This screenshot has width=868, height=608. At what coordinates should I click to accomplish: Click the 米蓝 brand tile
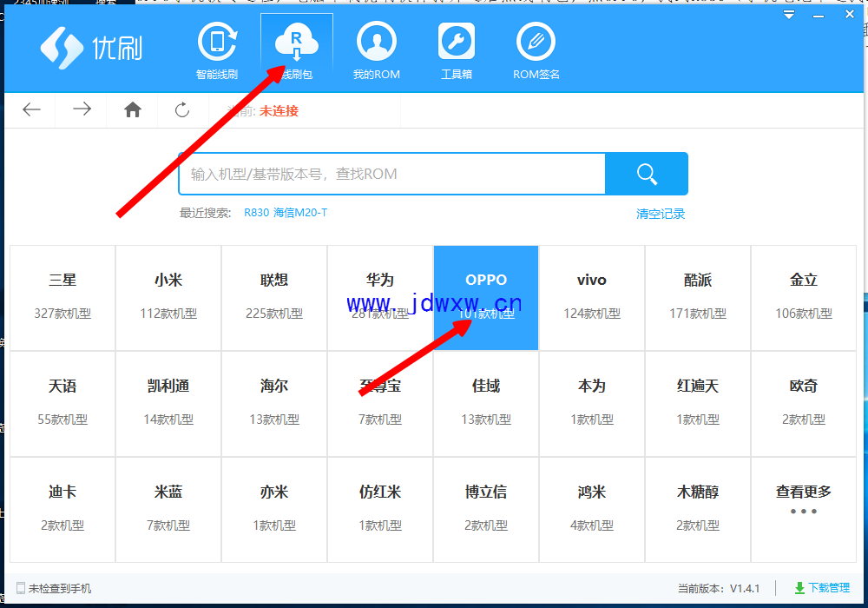coord(168,510)
